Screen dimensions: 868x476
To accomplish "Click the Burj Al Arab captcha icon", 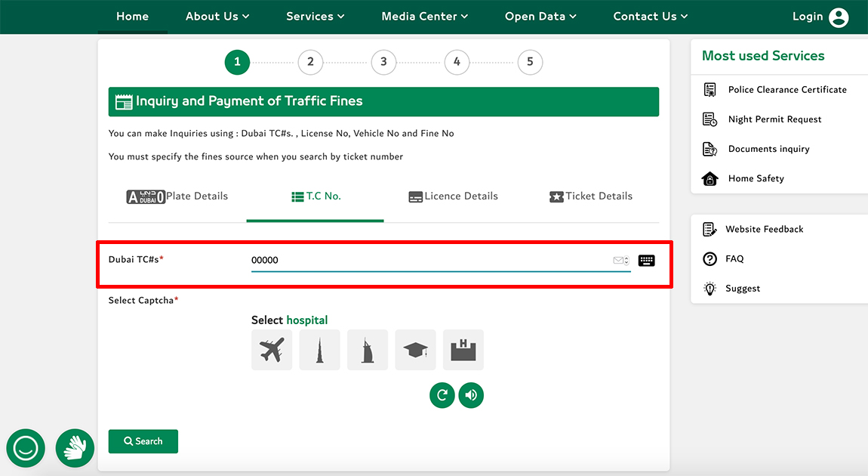I will [x=368, y=350].
